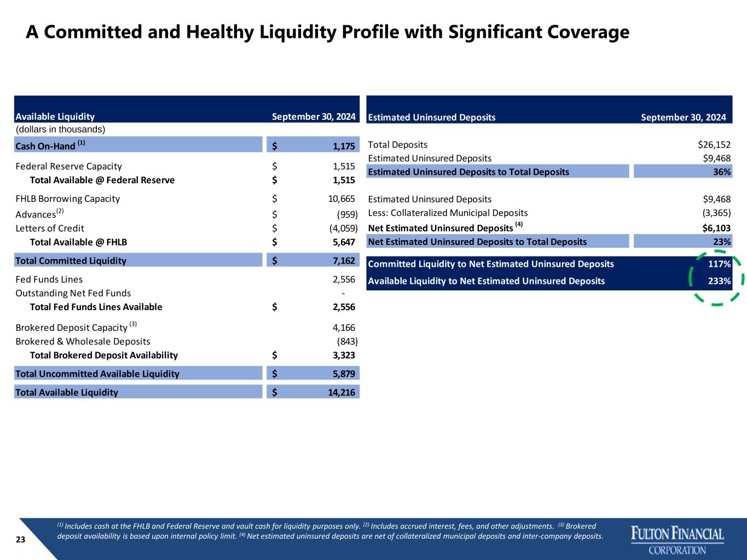Click the Fulton Financial Corporation logo
The height and width of the screenshot is (560, 747).
pos(677,541)
